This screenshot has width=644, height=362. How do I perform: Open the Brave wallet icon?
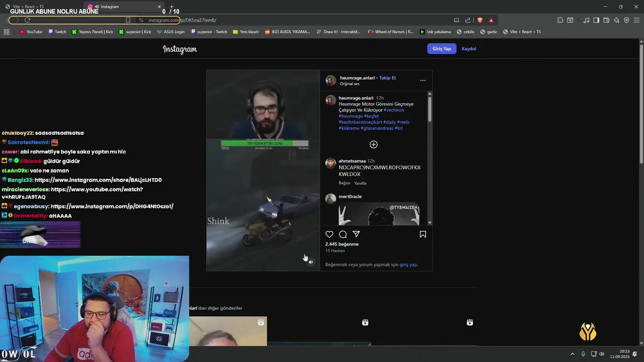tap(606, 20)
